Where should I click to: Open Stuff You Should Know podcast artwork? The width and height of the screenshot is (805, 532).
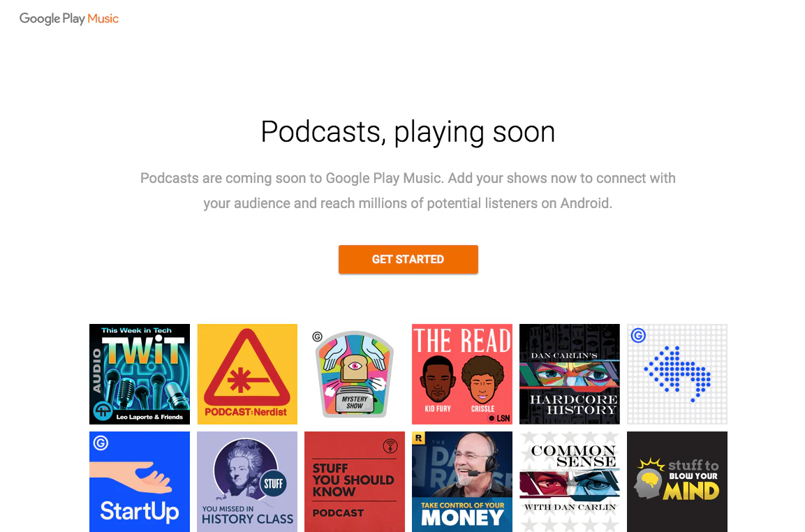(355, 482)
